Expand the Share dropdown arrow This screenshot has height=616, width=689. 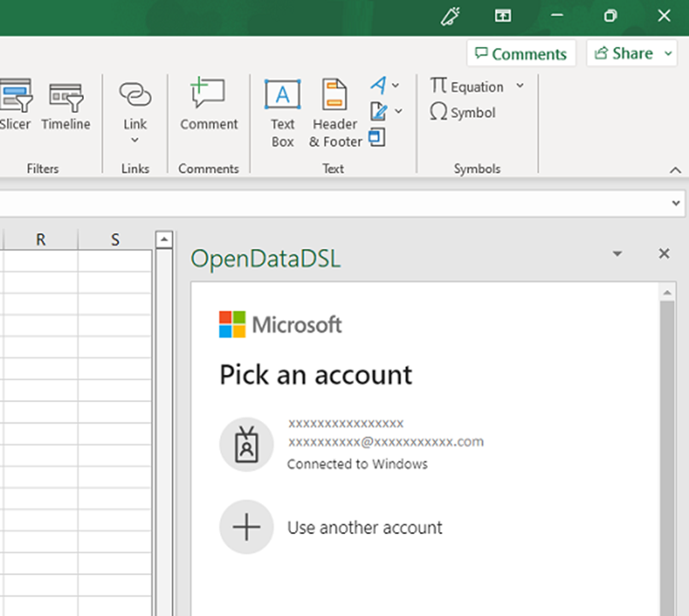click(668, 54)
